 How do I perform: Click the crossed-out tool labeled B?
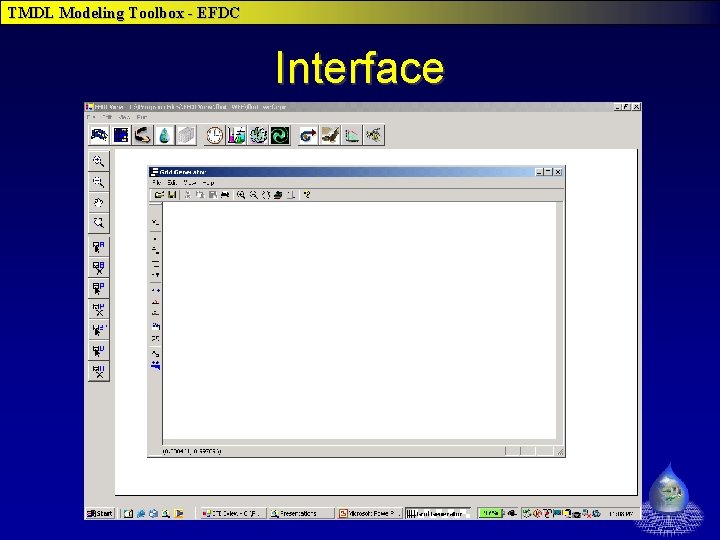pos(99,268)
